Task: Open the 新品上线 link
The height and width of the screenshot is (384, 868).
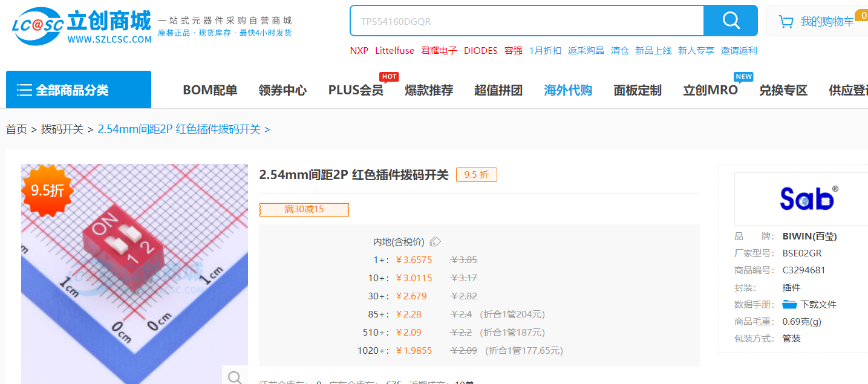Action: pyautogui.click(x=653, y=50)
